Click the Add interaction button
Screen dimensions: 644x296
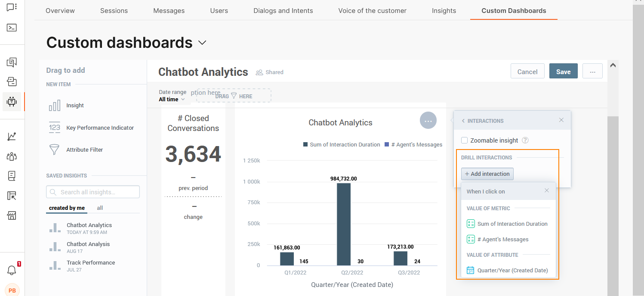point(487,174)
